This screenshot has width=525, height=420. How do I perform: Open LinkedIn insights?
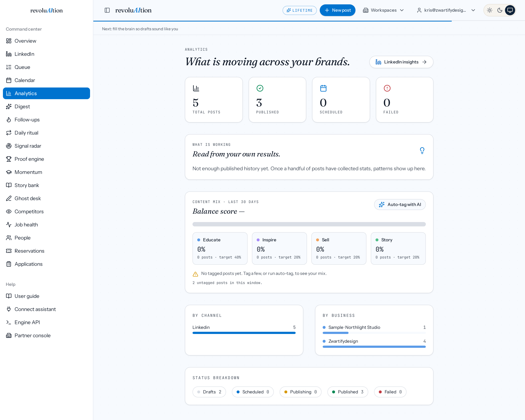coord(401,62)
